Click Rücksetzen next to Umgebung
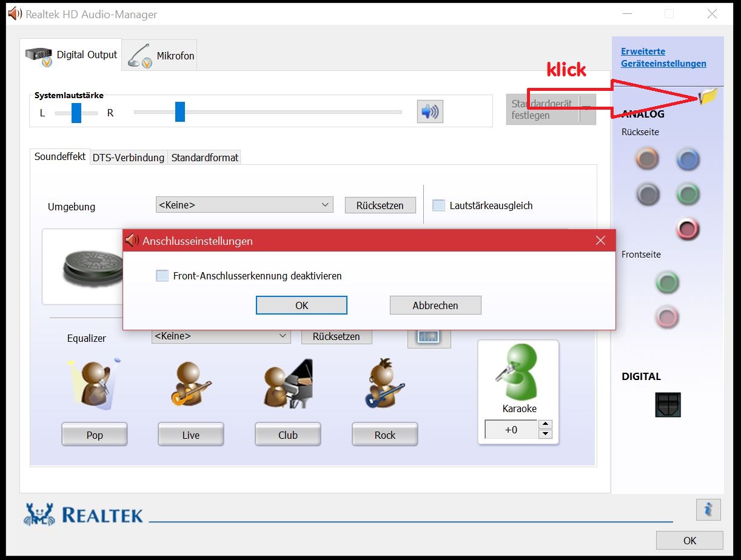The width and height of the screenshot is (741, 560). [x=380, y=205]
